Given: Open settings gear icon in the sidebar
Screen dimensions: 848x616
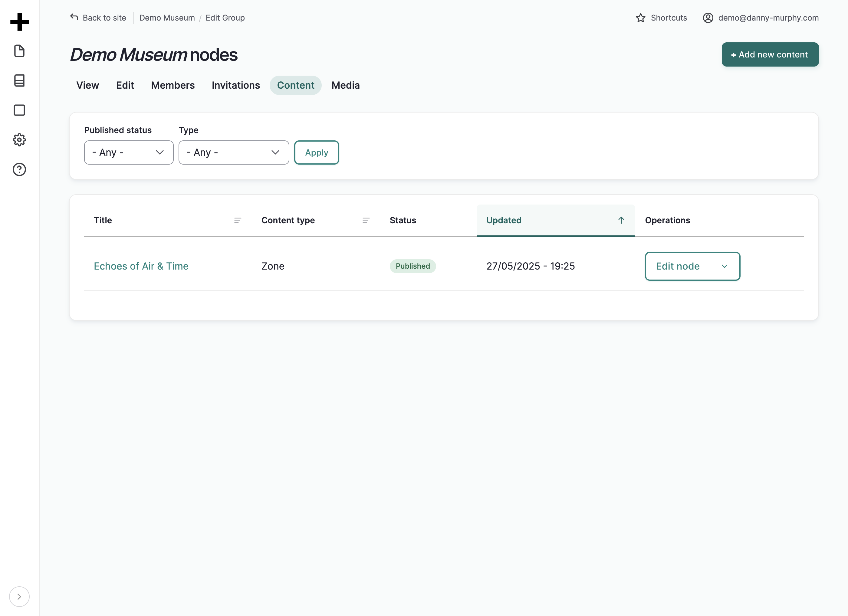Looking at the screenshot, I should [x=19, y=140].
